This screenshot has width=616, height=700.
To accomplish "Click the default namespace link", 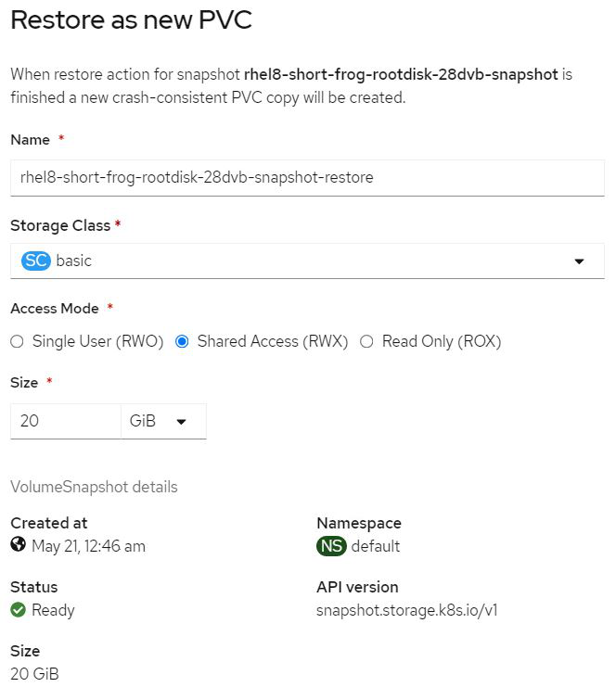I will [x=376, y=546].
